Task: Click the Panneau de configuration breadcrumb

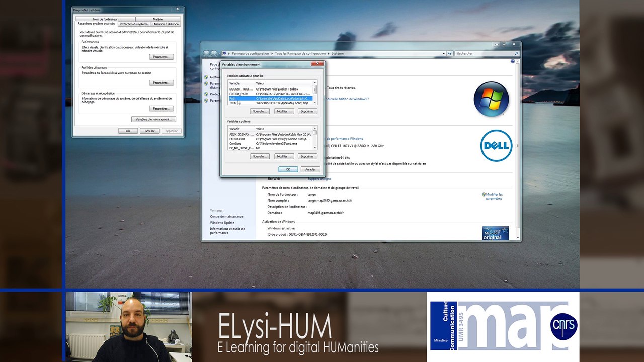Action: [x=250, y=53]
